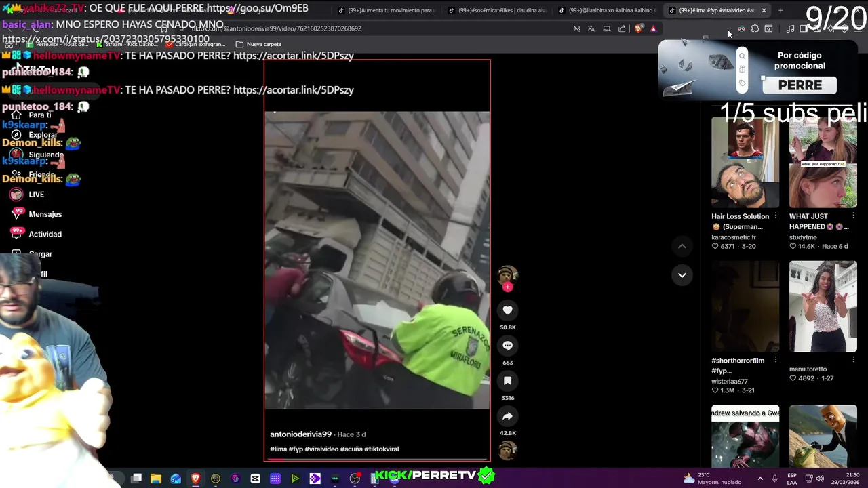The height and width of the screenshot is (488, 868).
Task: Click the #viralvideo hashtag
Action: click(x=321, y=449)
